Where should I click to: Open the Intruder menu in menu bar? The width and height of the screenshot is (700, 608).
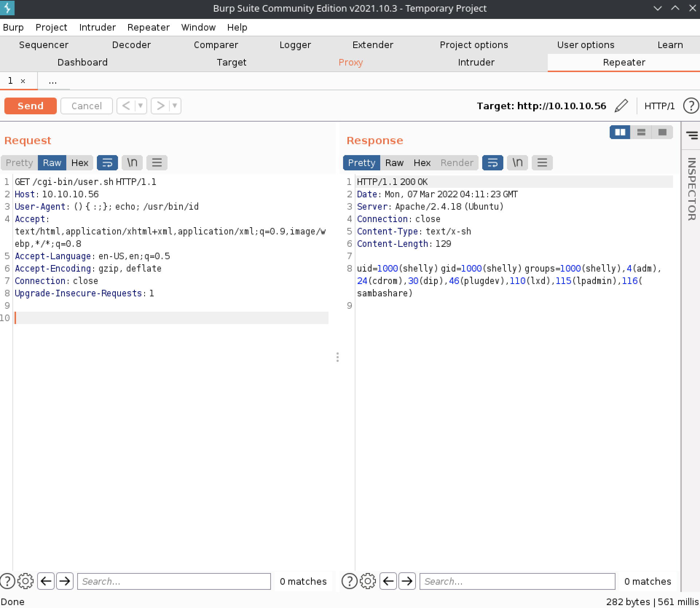point(97,27)
